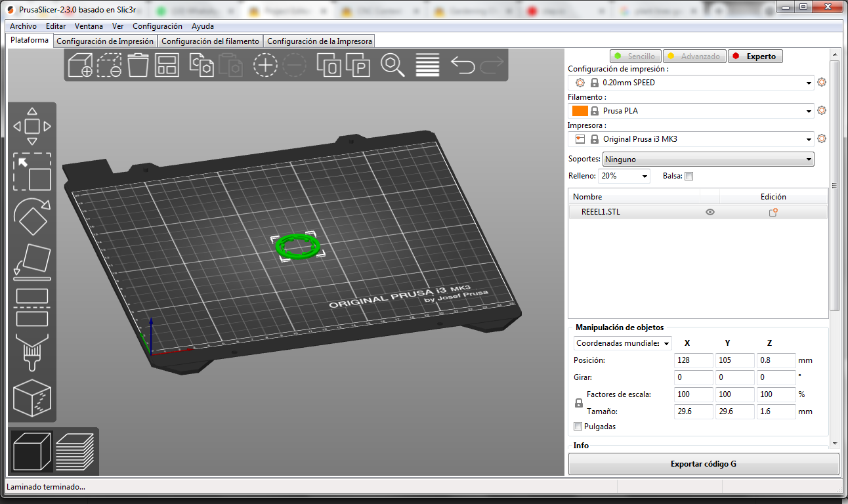Screen dimensions: 848x504
Task: Select the Paint-on supports brush tool
Action: pos(32,352)
